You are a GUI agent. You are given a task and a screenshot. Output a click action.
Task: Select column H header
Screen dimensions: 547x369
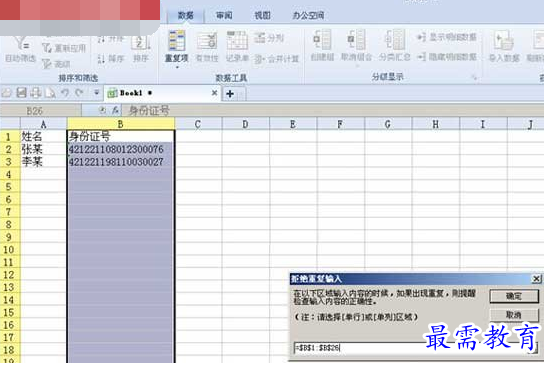[x=435, y=124]
